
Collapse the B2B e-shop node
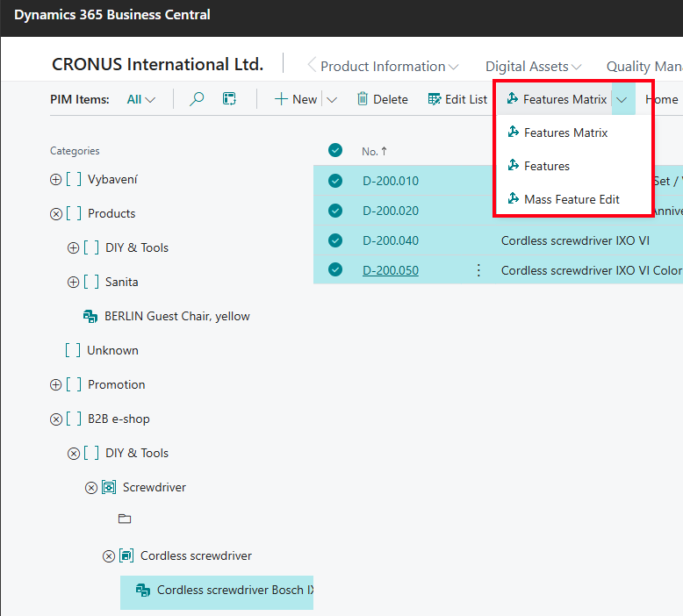(x=56, y=419)
